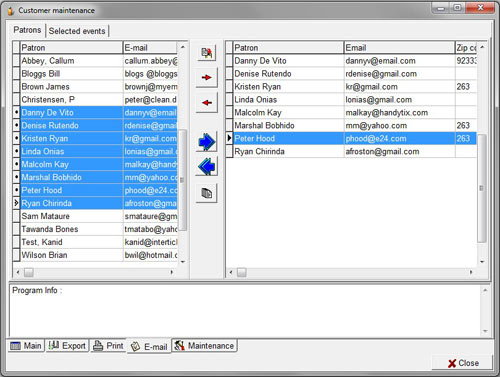Click the find patron icon button
500x377 pixels.
click(207, 53)
